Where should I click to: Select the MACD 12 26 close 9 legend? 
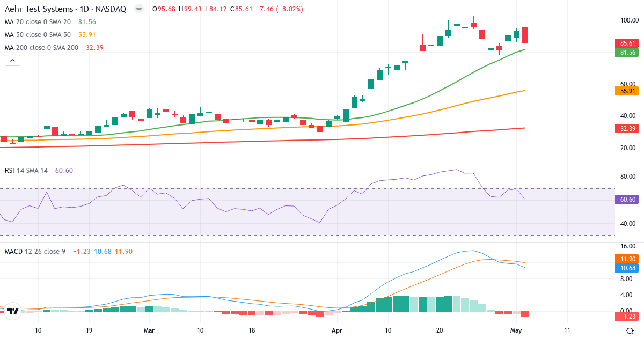tap(35, 251)
